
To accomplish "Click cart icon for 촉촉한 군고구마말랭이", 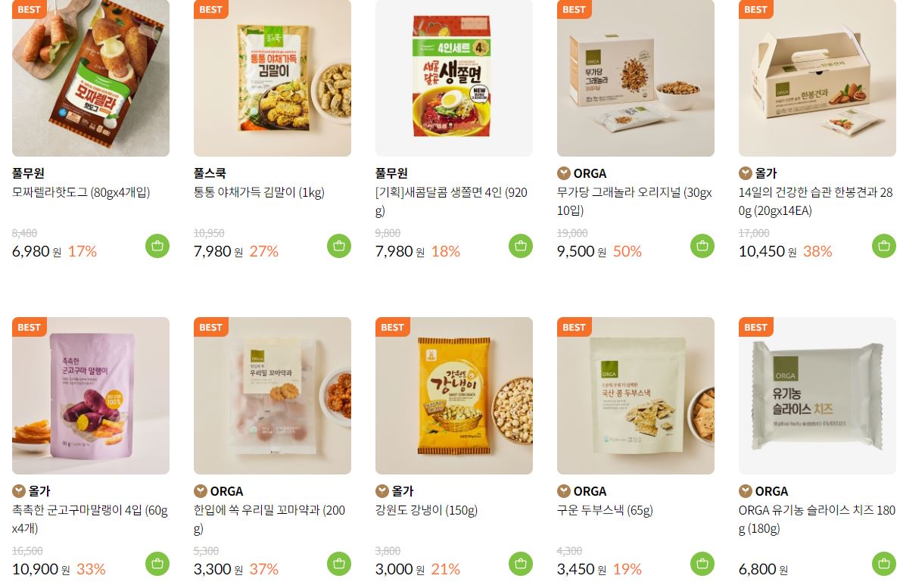I will click(157, 564).
